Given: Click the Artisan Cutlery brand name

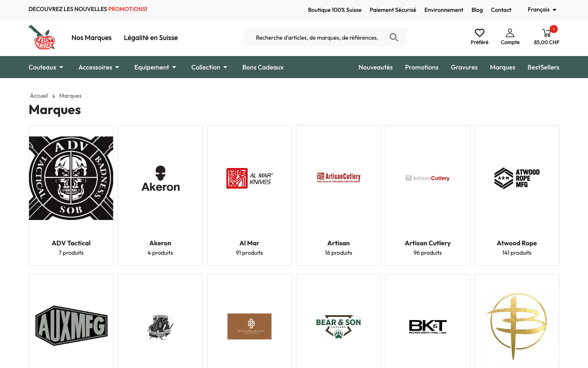Looking at the screenshot, I should tap(428, 243).
